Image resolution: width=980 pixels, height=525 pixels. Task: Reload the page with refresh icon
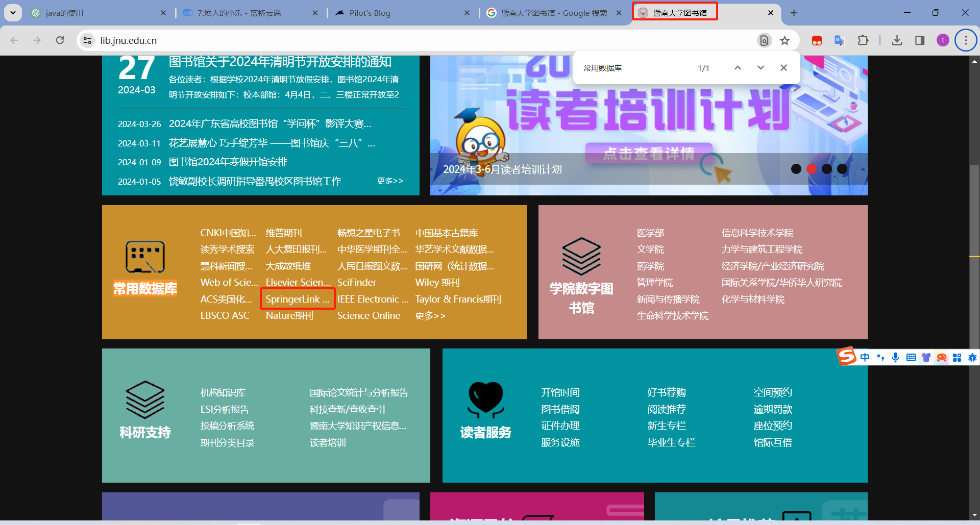click(60, 40)
